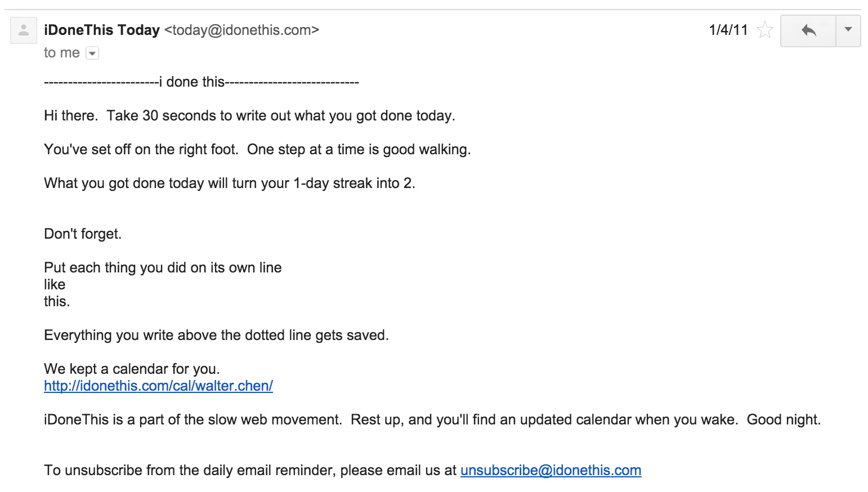Click the "to me" recipient text
868x492 pixels.
(62, 53)
